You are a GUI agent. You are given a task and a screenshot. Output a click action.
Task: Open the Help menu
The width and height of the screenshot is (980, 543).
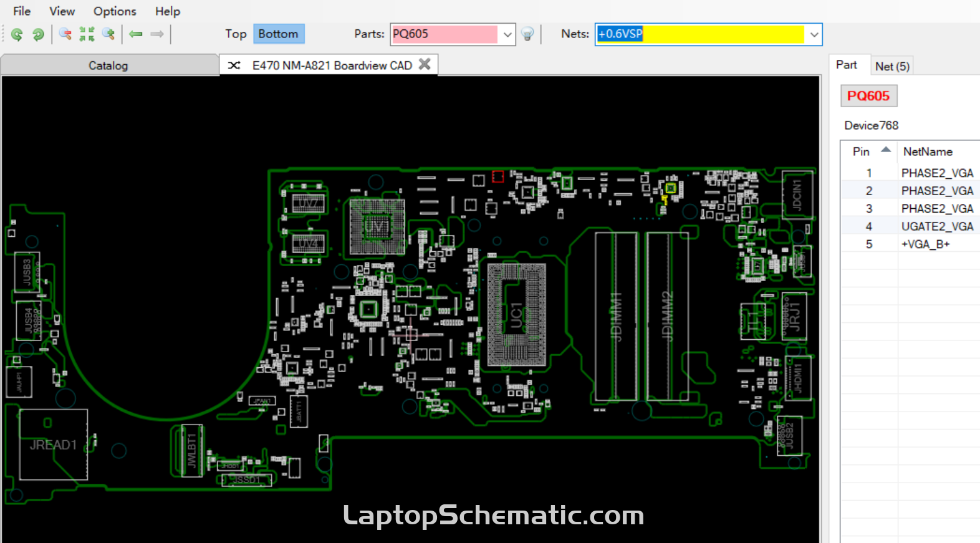[168, 11]
